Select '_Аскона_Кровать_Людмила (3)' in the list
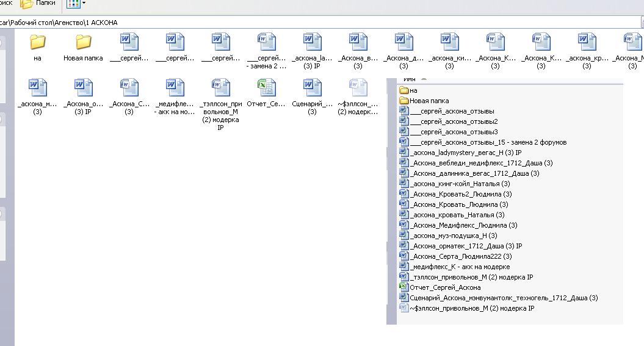 point(454,204)
